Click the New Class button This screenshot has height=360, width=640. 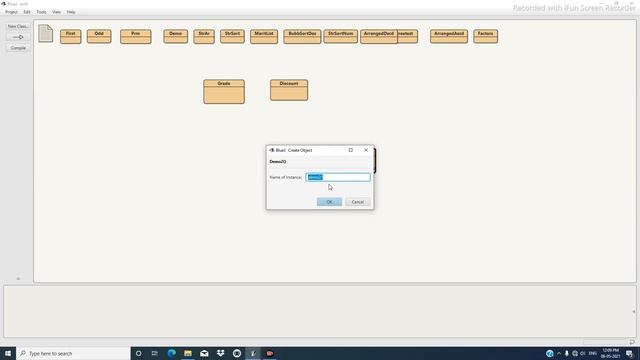[x=18, y=27]
